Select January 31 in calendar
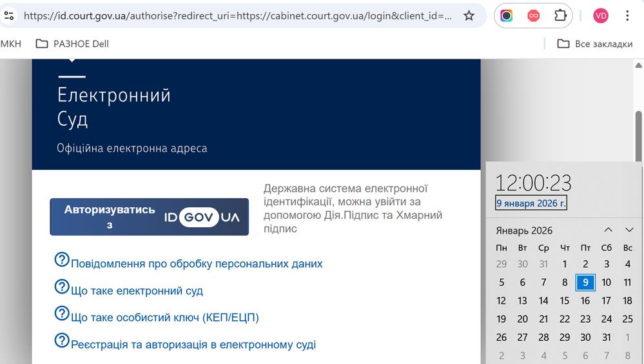This screenshot has width=644, height=364. 606,338
